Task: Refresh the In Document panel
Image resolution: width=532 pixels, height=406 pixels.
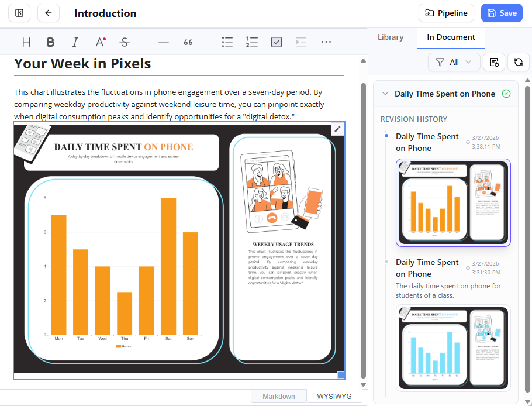Action: click(519, 62)
